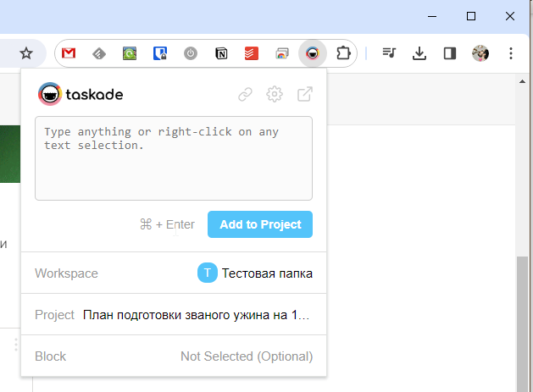Click the Todoist extension icon
Viewport: 533px width, 392px height.
pos(252,53)
